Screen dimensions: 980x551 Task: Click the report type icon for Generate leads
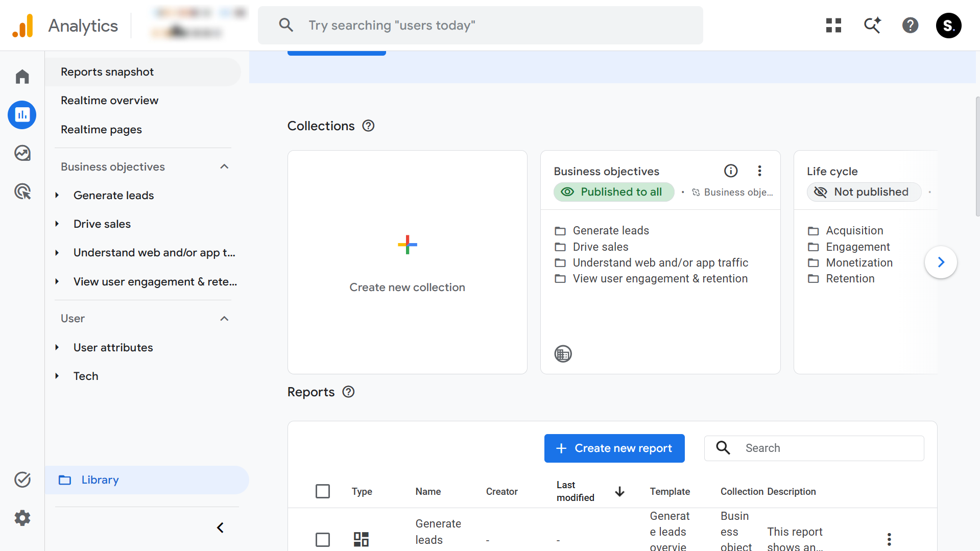(361, 539)
